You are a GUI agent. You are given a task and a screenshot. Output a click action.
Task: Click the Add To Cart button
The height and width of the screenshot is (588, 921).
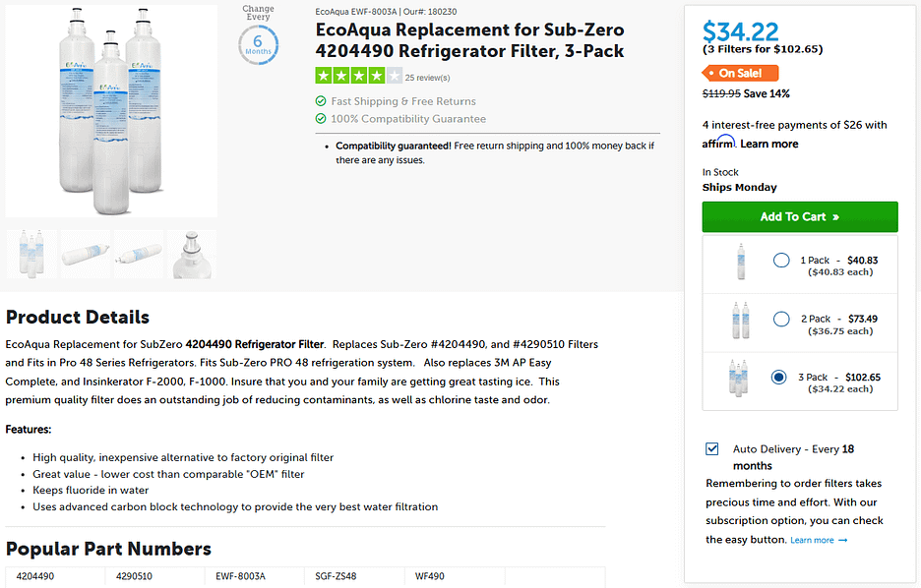pyautogui.click(x=799, y=216)
